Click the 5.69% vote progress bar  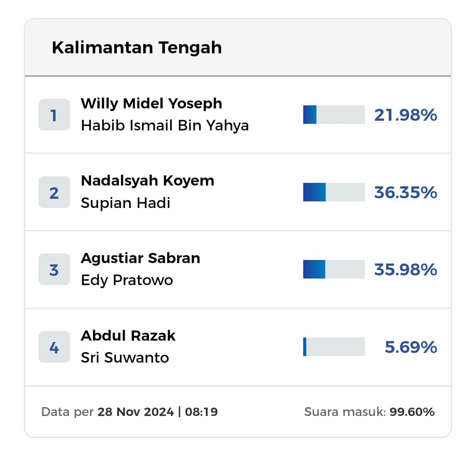(334, 347)
